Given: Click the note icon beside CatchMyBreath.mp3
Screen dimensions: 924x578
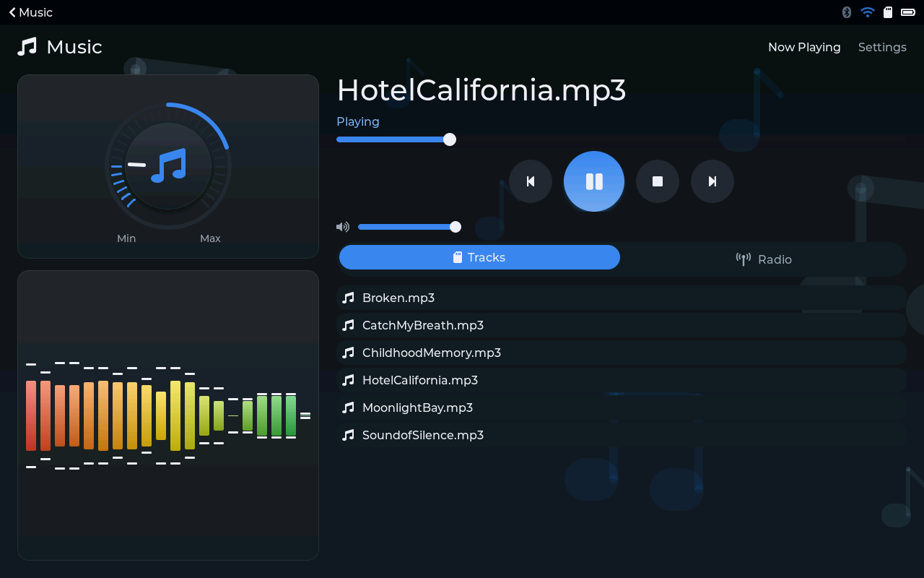Looking at the screenshot, I should [x=348, y=325].
